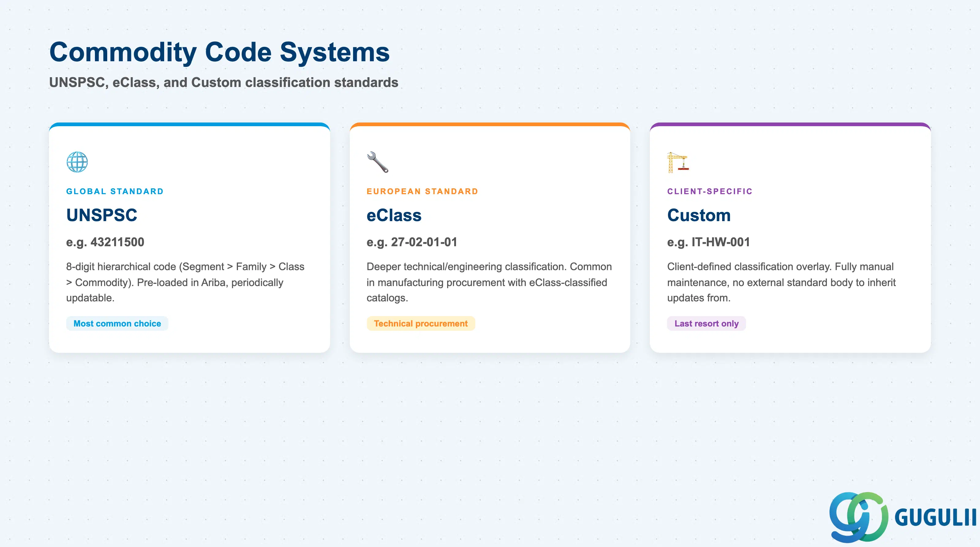Click the example code 27-02-01-01
The image size is (980, 547).
424,242
